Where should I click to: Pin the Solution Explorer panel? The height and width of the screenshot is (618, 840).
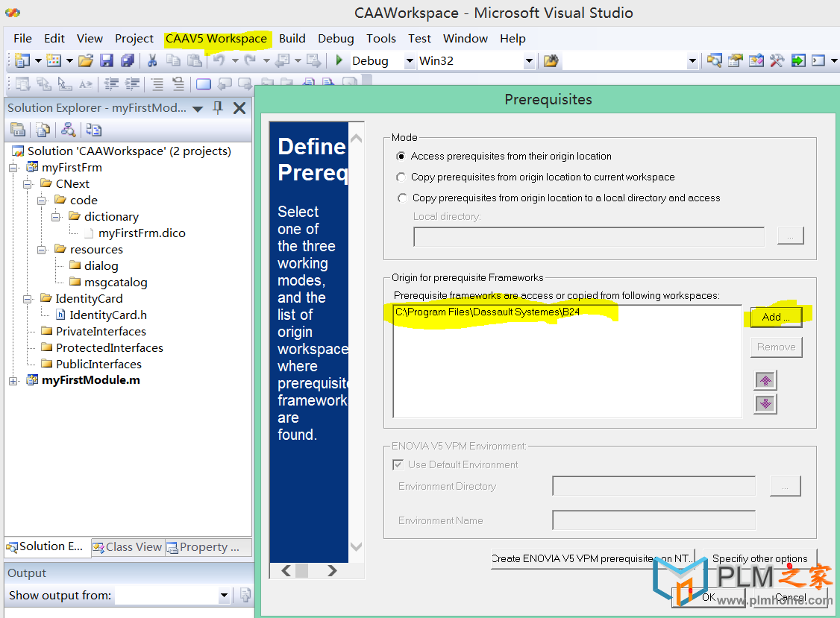(x=218, y=107)
